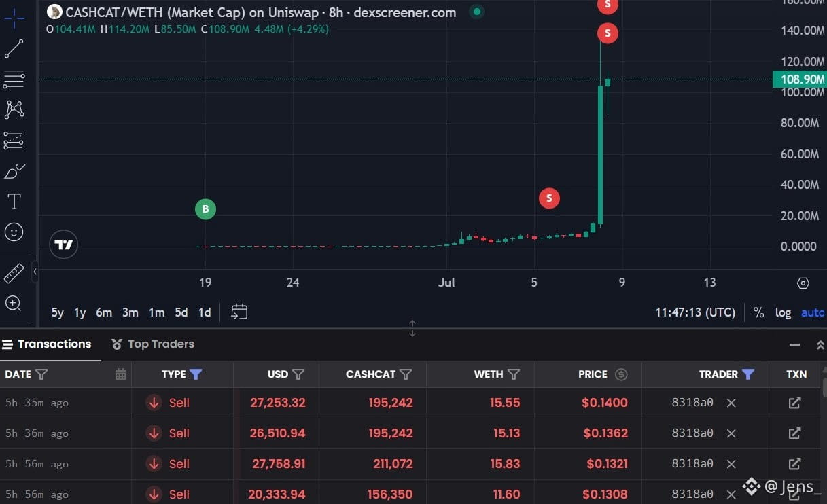Open the emoji icons tool

[x=14, y=232]
